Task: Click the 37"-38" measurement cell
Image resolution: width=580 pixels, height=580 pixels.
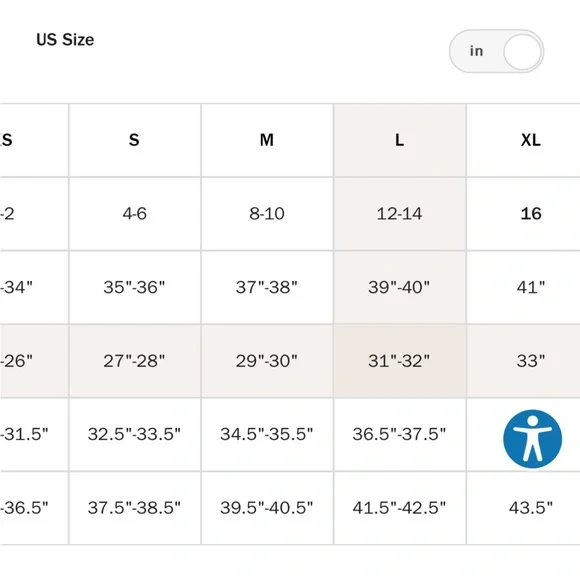Action: click(267, 287)
